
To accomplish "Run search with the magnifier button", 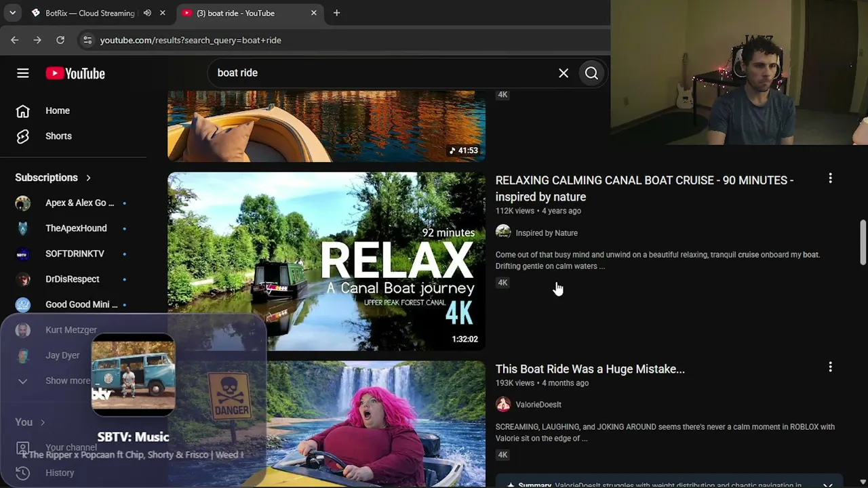I will (x=591, y=73).
